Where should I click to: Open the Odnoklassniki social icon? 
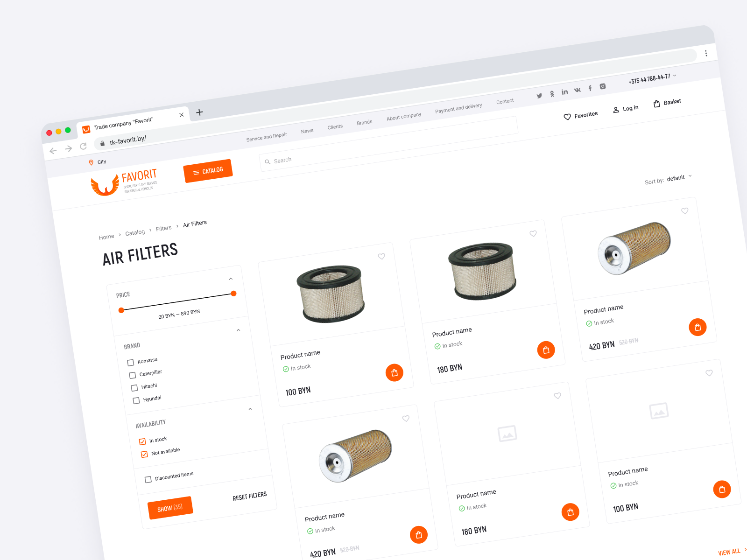coord(552,94)
